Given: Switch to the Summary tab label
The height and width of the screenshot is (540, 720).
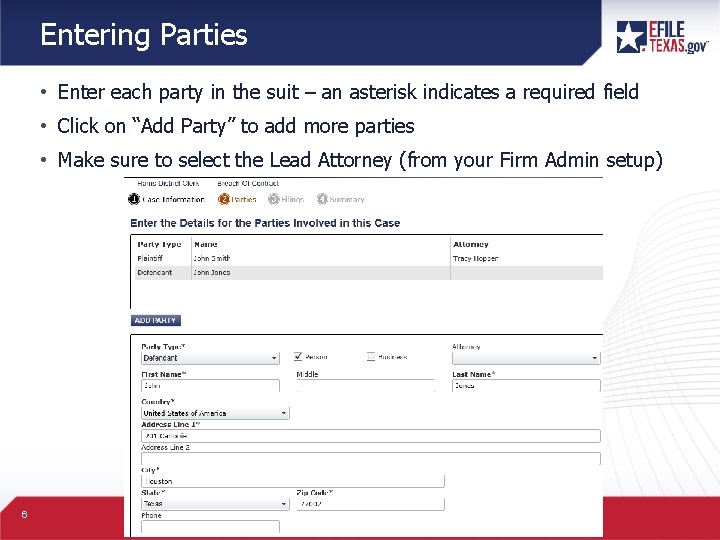Looking at the screenshot, I should pos(347,200).
